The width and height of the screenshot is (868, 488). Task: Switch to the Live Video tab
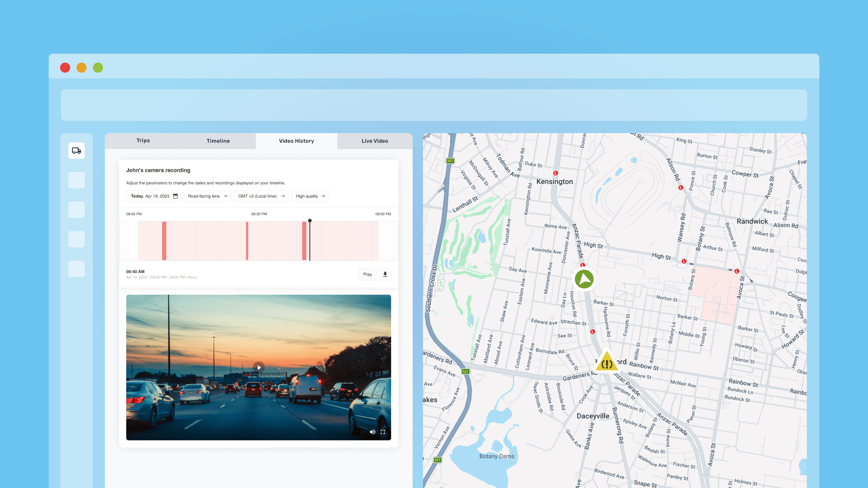point(375,141)
